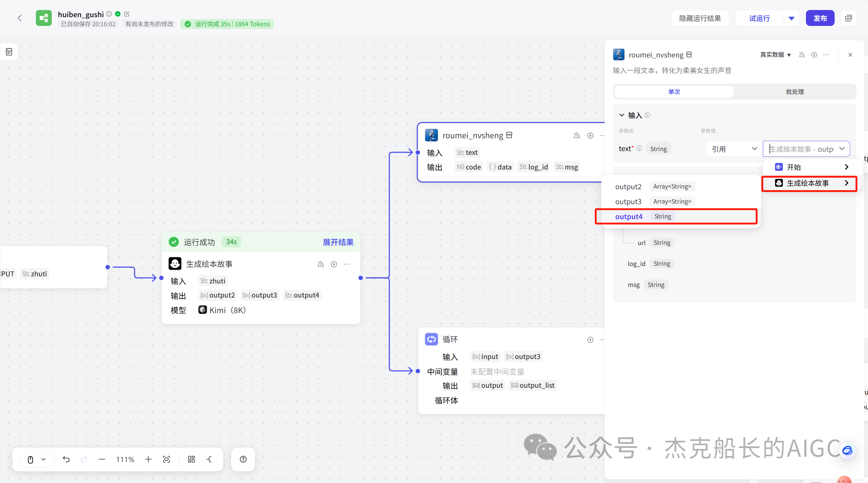Click the edit pencil next to huiben_gushi

click(127, 14)
